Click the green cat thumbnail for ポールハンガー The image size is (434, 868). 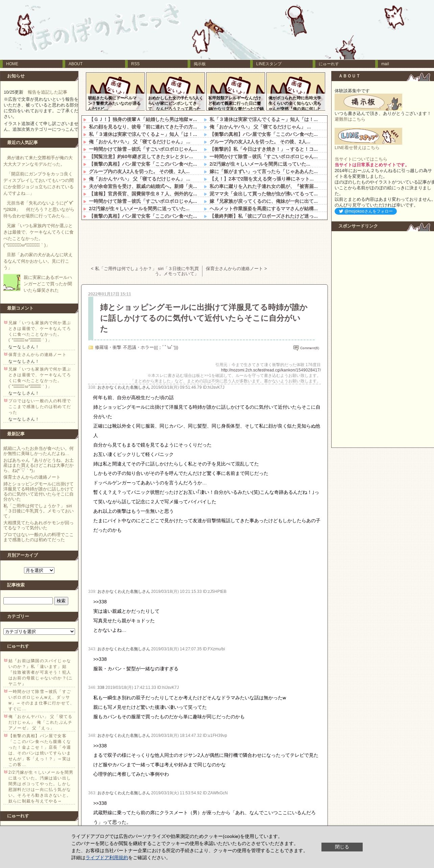coord(12,283)
